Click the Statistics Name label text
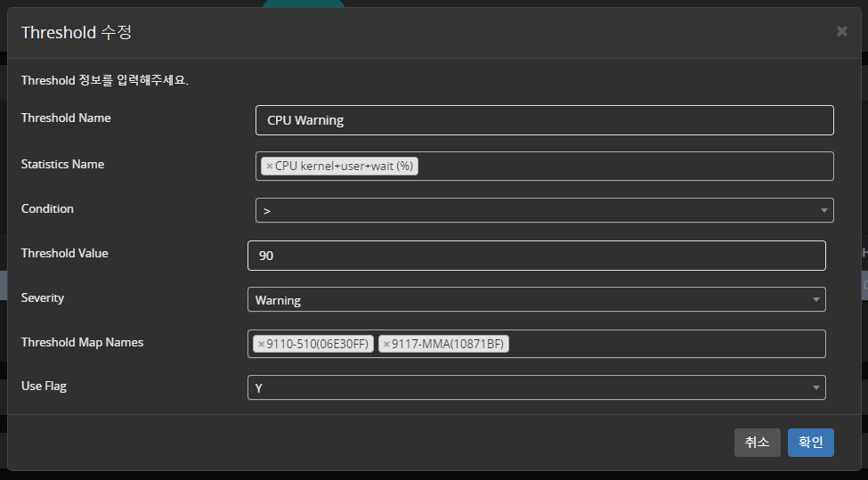This screenshot has height=480, width=868. 62,164
